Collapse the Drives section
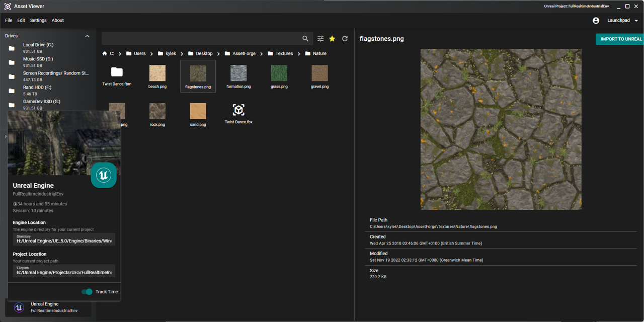Image resolution: width=644 pixels, height=322 pixels. pyautogui.click(x=87, y=36)
